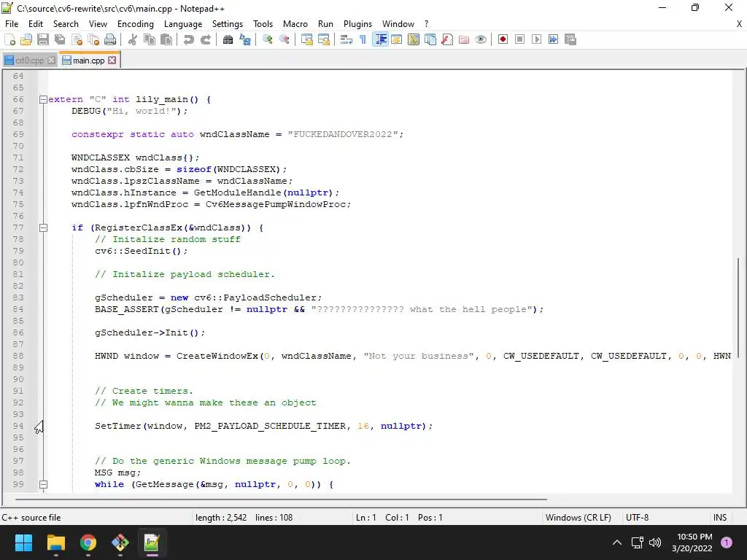Click the horizontal scrollbar thumb
747x560 pixels.
click(x=281, y=499)
